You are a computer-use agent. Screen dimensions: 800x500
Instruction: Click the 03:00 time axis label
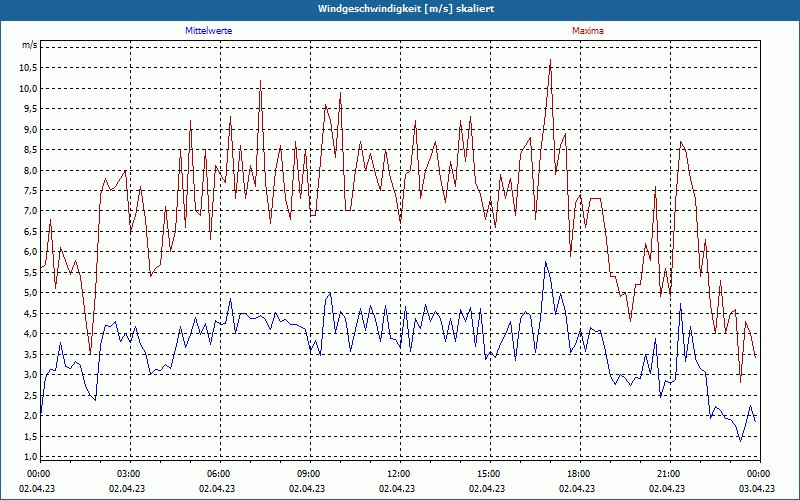tap(129, 474)
